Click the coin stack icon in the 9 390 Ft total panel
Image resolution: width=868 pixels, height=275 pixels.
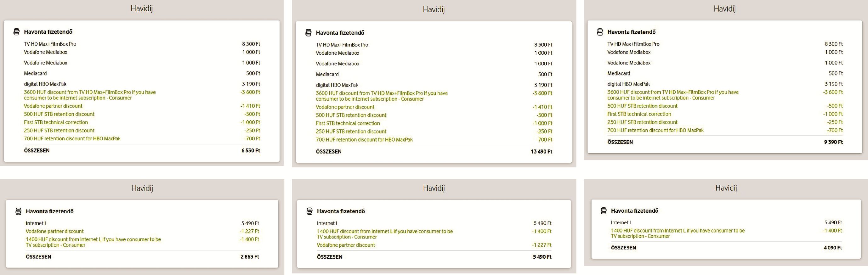(600, 32)
